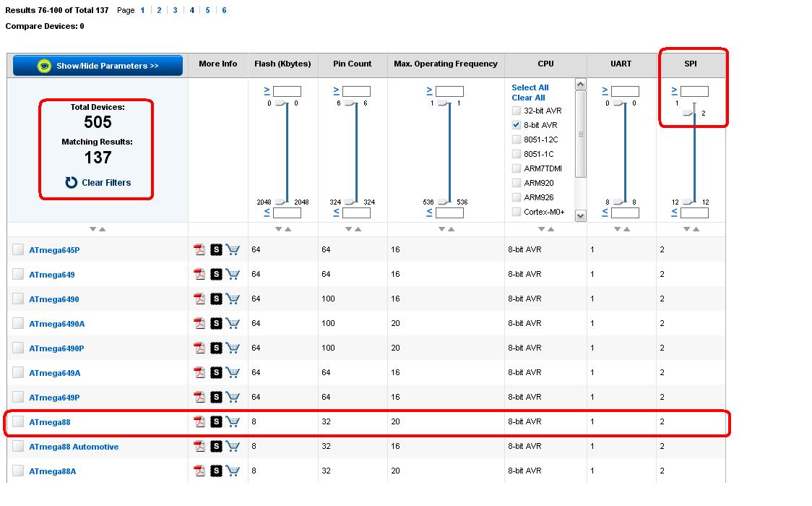Click Clear Filters link
The image size is (812, 506).
click(106, 182)
